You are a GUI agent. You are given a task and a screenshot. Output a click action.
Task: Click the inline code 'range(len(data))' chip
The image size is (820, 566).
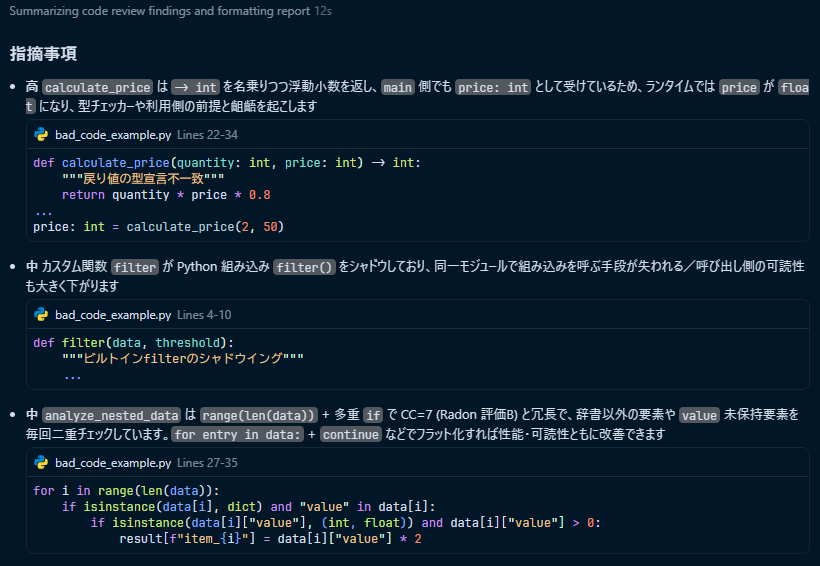258,415
